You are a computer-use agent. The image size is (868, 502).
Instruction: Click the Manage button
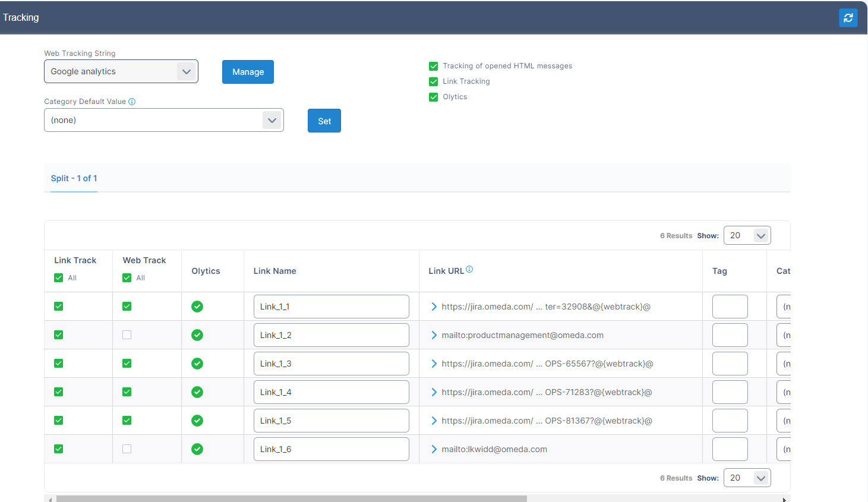pyautogui.click(x=248, y=72)
